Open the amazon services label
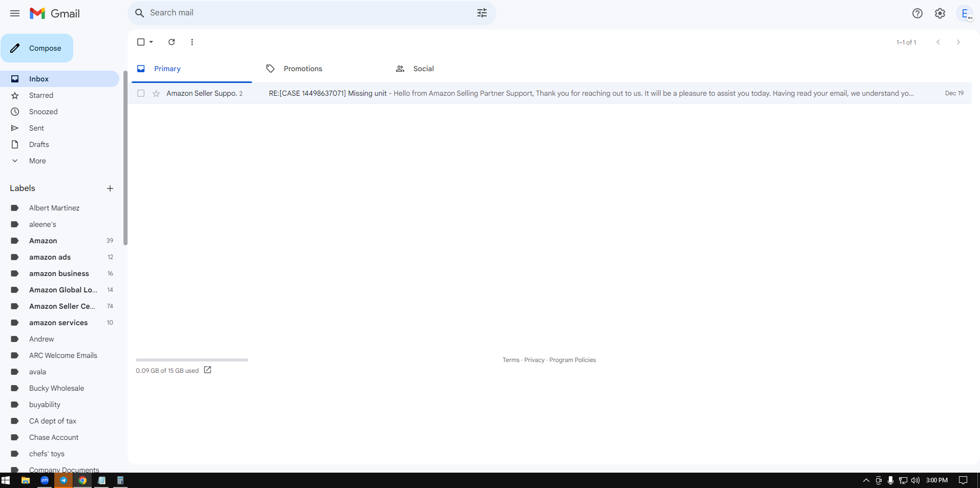Viewport: 980px width, 488px height. click(59, 323)
